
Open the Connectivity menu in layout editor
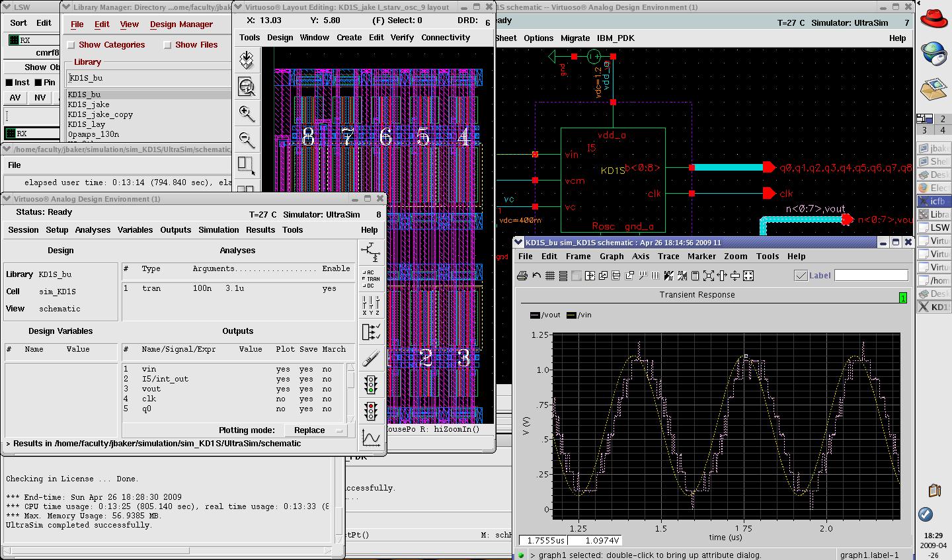(x=446, y=38)
